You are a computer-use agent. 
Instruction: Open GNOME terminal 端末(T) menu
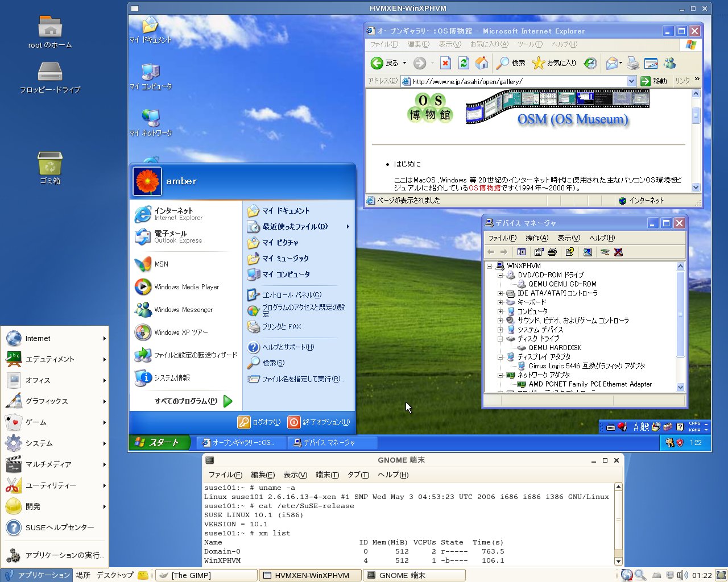pyautogui.click(x=327, y=475)
